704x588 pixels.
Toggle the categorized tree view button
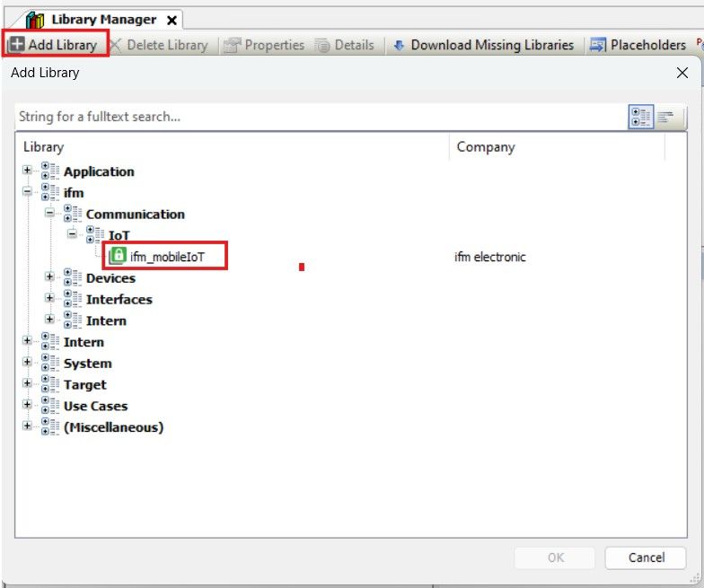tap(640, 117)
